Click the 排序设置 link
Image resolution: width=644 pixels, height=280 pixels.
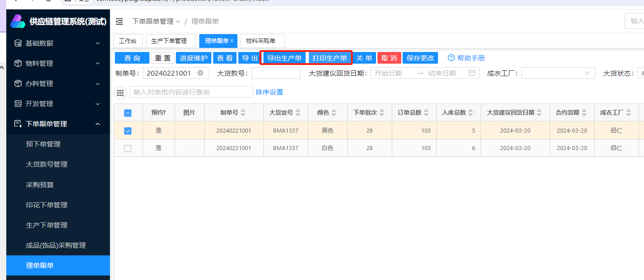[269, 92]
